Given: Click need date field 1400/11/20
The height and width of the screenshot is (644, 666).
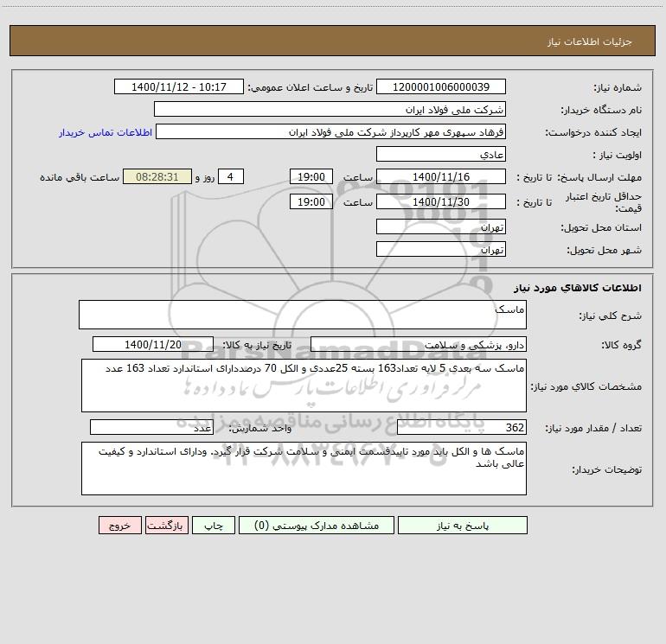Looking at the screenshot, I should [153, 344].
